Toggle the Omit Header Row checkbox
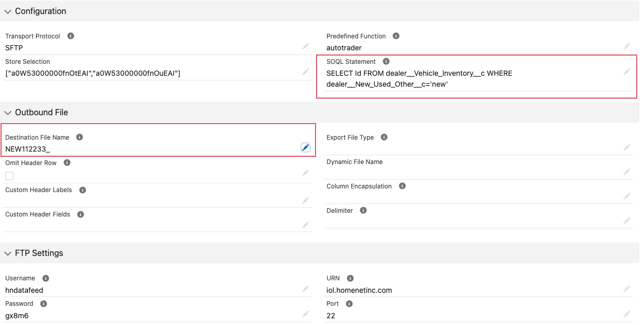This screenshot has width=644, height=325. pos(9,176)
